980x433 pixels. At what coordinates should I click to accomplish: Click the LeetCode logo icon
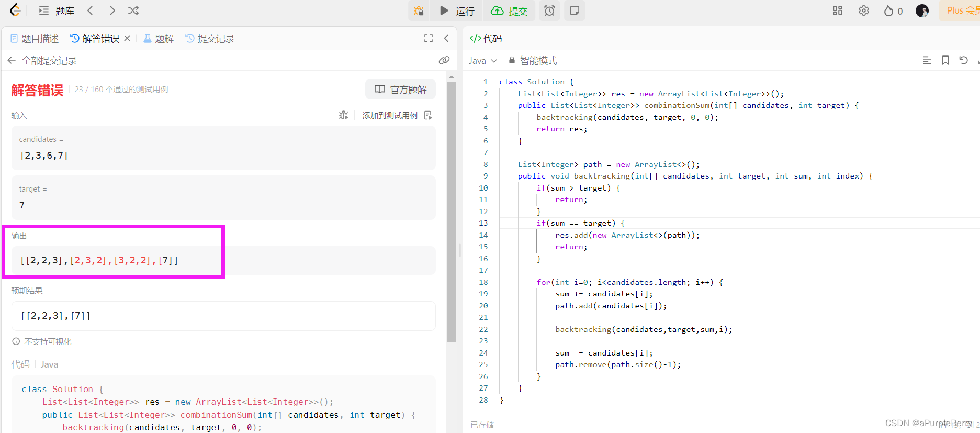(16, 10)
